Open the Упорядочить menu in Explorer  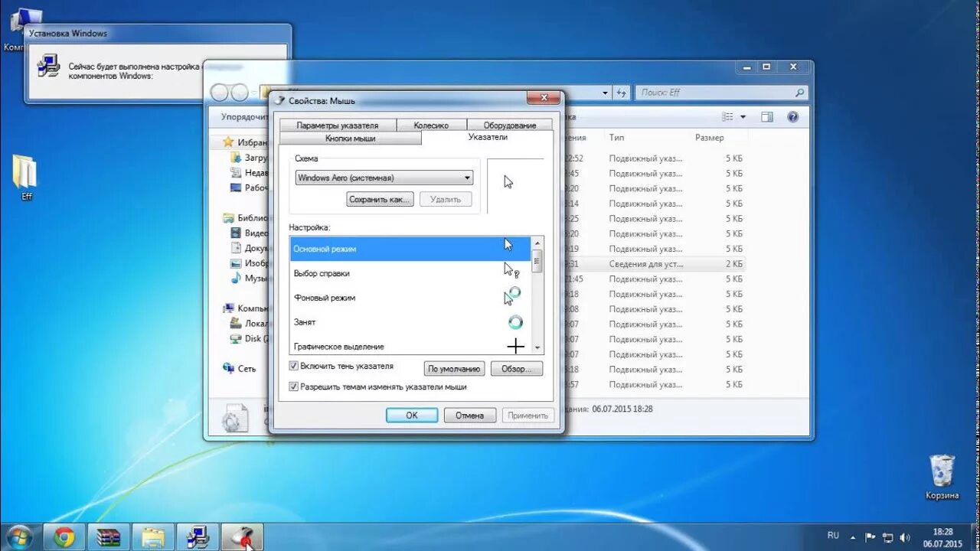click(x=243, y=117)
